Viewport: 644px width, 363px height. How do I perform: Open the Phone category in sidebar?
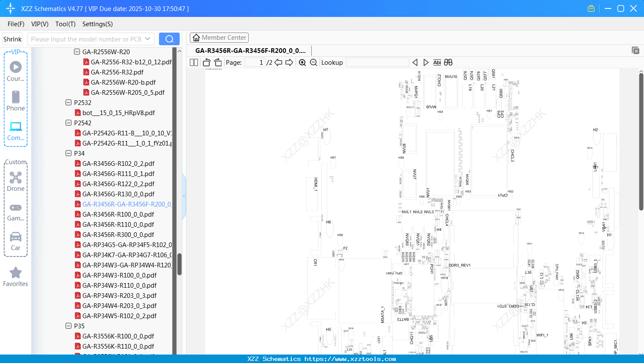point(16,101)
